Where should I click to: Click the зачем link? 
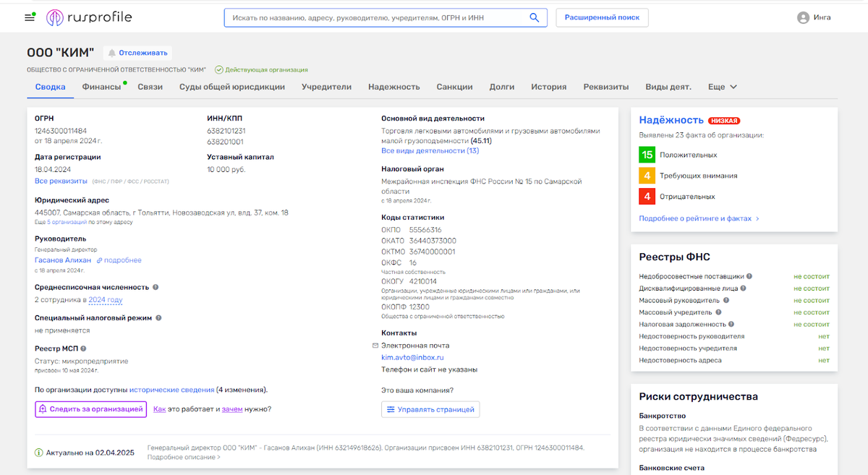pyautogui.click(x=231, y=409)
